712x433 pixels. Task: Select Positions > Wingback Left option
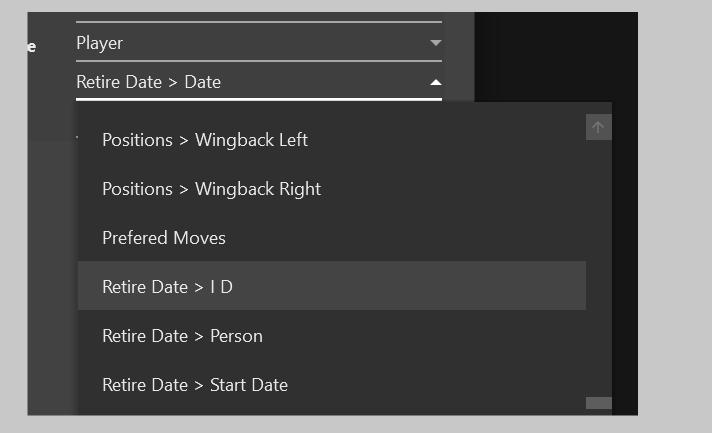point(331,140)
